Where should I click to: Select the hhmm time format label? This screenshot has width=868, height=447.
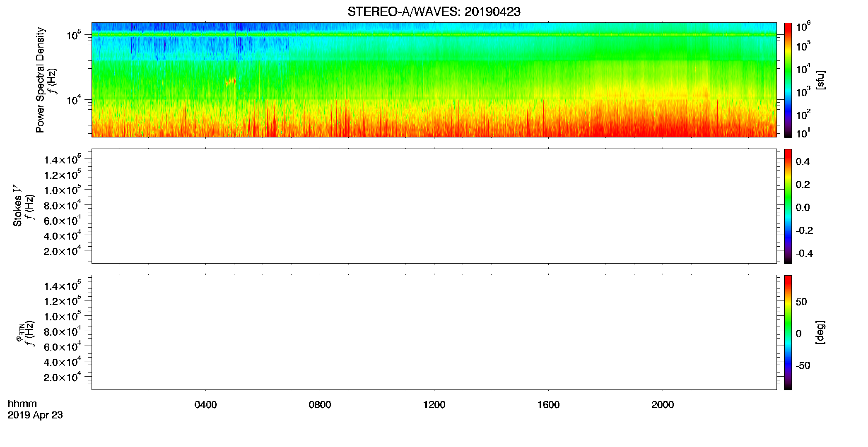22,404
